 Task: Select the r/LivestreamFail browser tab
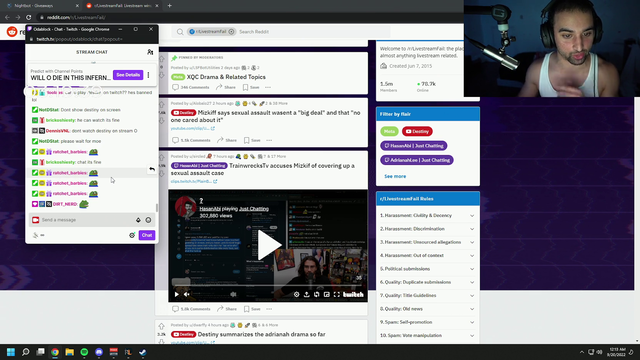(x=121, y=6)
